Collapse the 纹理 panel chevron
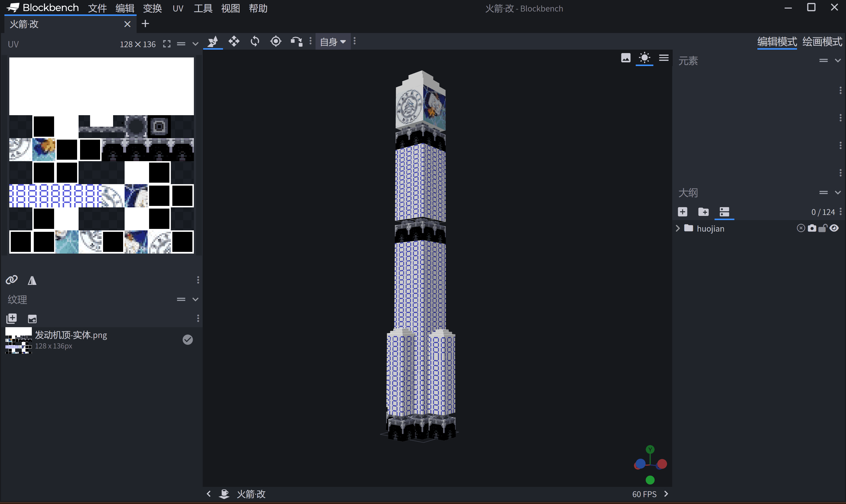Screen dimensions: 846x504 coord(195,299)
